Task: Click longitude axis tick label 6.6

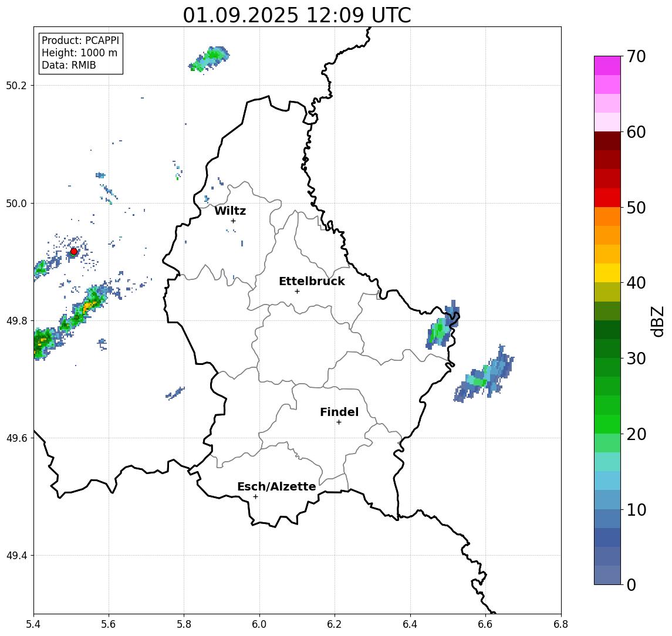Action: point(485,624)
